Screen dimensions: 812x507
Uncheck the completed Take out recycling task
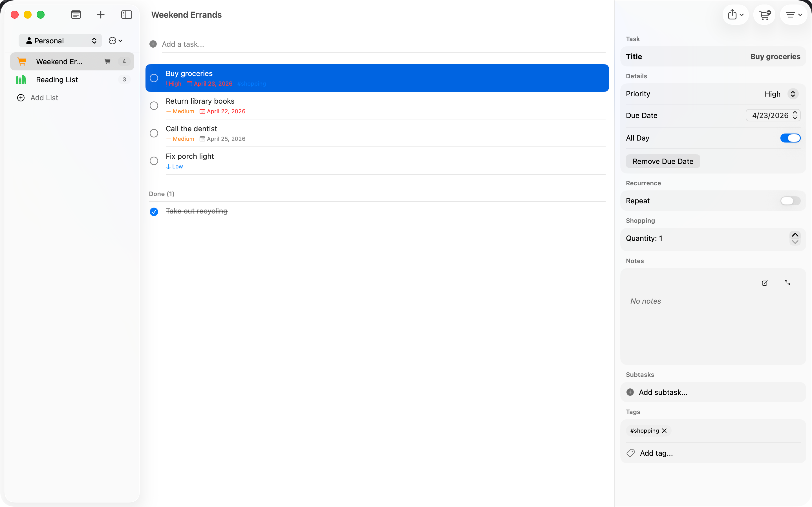[x=154, y=212]
